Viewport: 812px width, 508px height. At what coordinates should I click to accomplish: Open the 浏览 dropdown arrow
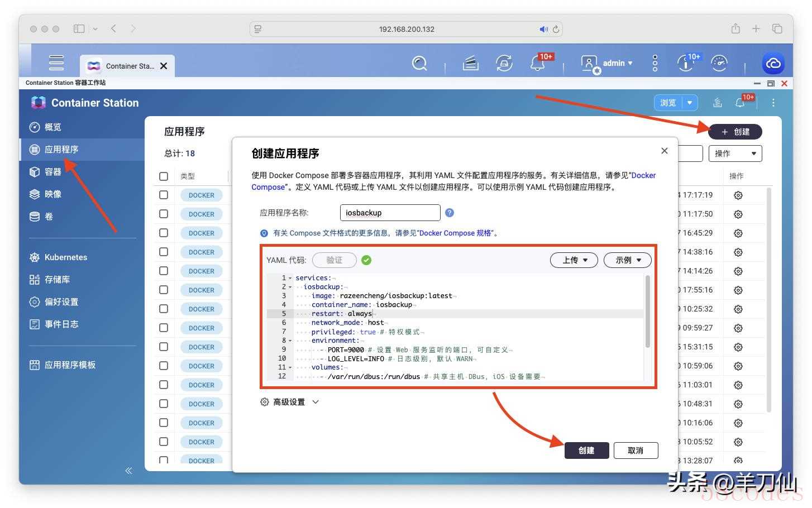pyautogui.click(x=690, y=103)
